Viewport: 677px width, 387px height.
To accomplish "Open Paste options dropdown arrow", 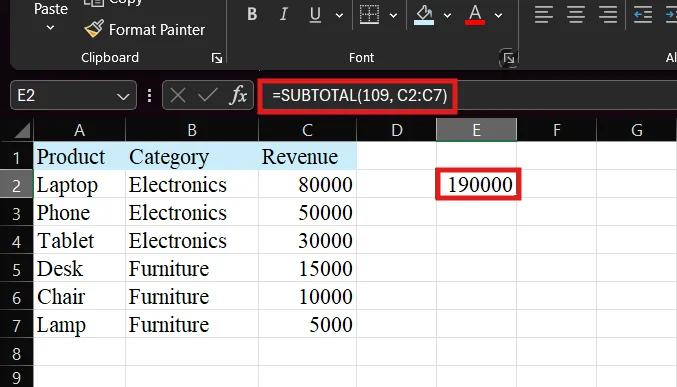I will tap(51, 28).
